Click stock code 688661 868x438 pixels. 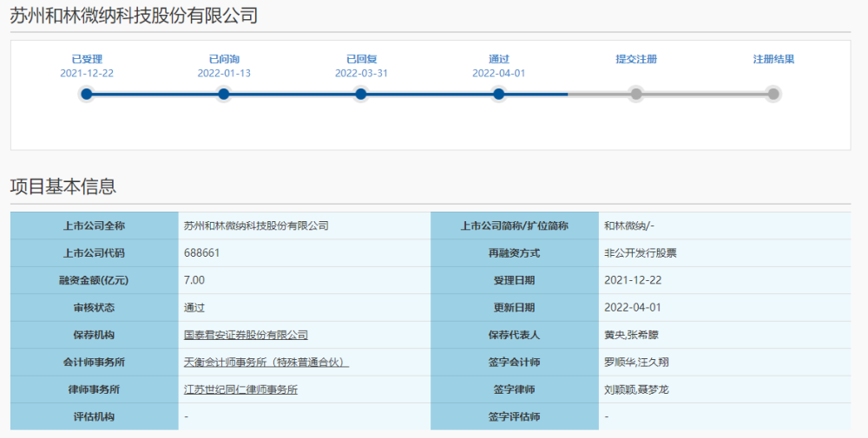(x=201, y=252)
